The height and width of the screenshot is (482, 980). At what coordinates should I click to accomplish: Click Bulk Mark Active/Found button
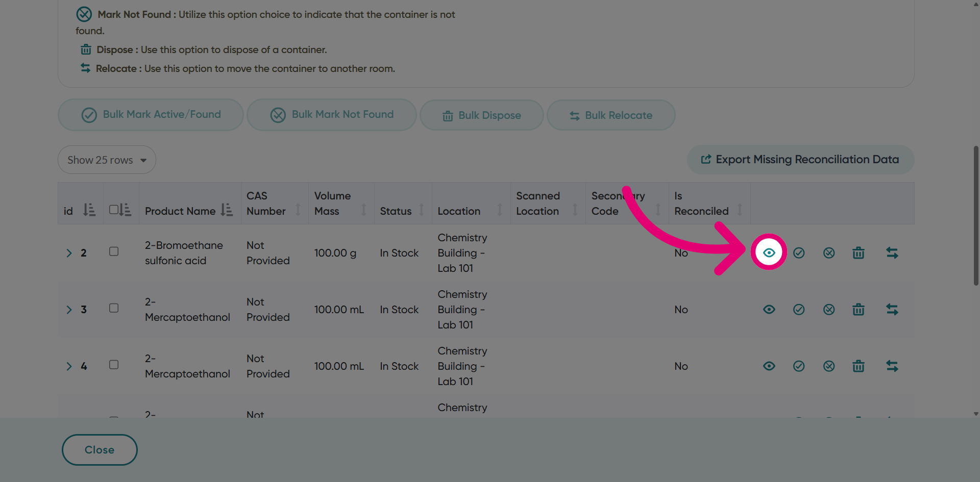point(151,115)
